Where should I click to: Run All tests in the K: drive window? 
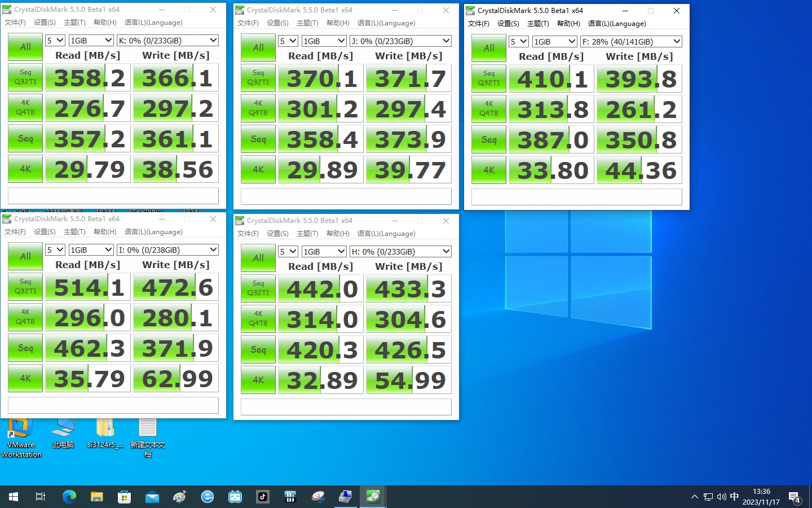[x=25, y=47]
